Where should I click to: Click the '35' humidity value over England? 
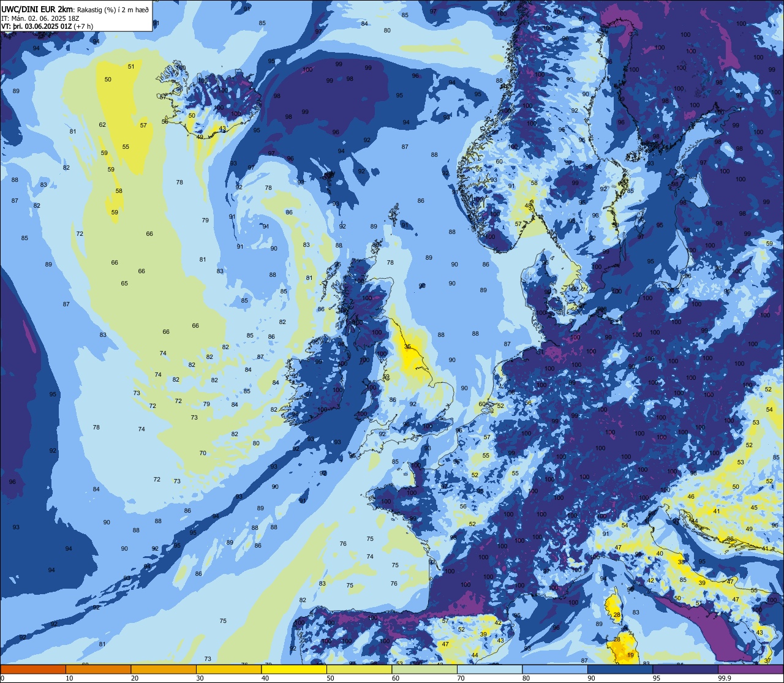(x=408, y=347)
